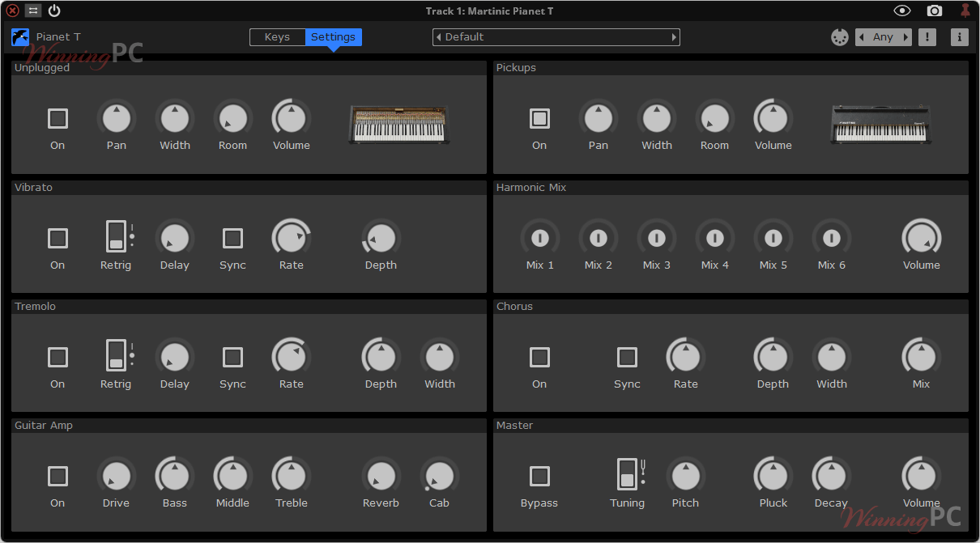This screenshot has width=980, height=543.
Task: Close the plugin window with red X
Action: point(12,11)
